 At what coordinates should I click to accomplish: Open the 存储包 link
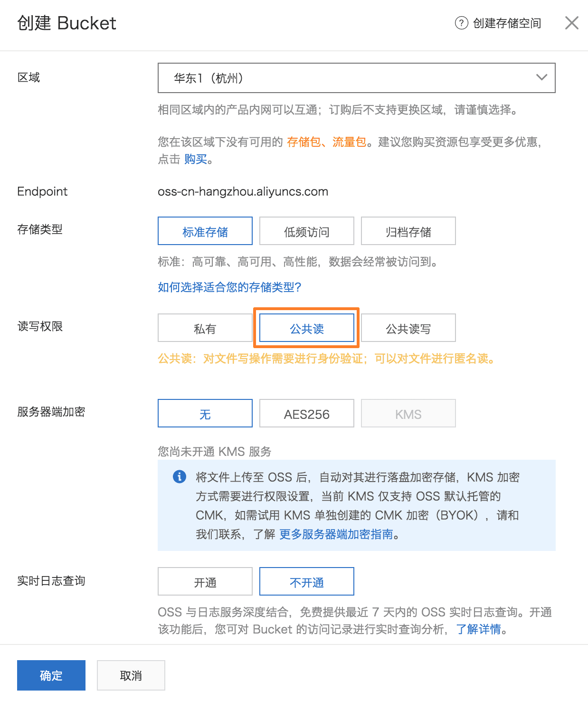pos(304,142)
